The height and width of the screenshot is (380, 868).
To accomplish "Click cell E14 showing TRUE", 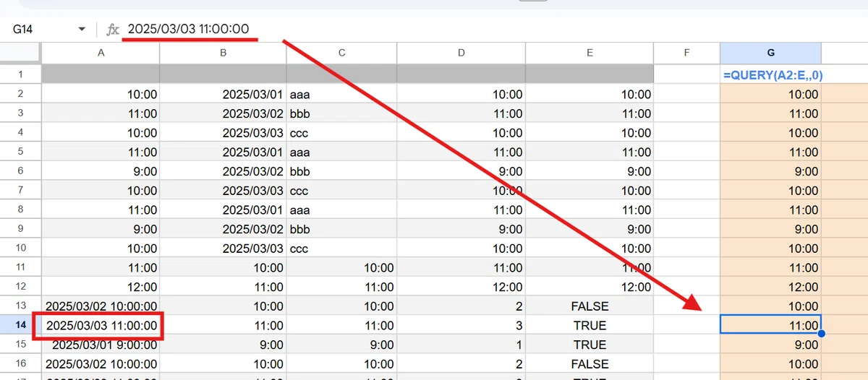I will tap(590, 325).
